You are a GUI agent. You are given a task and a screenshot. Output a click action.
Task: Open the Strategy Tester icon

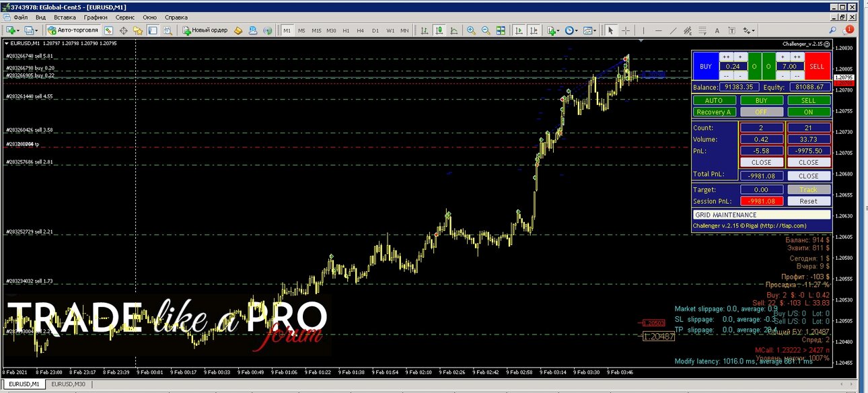click(168, 30)
